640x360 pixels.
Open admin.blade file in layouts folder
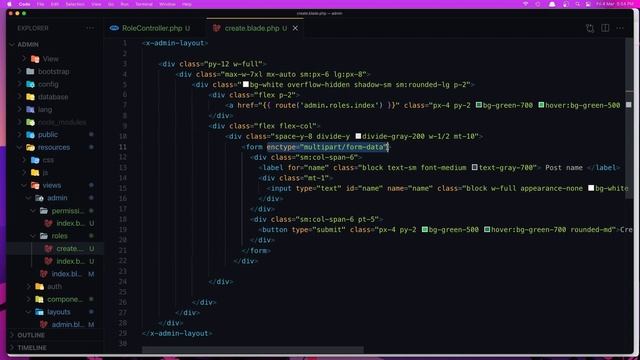[67, 324]
